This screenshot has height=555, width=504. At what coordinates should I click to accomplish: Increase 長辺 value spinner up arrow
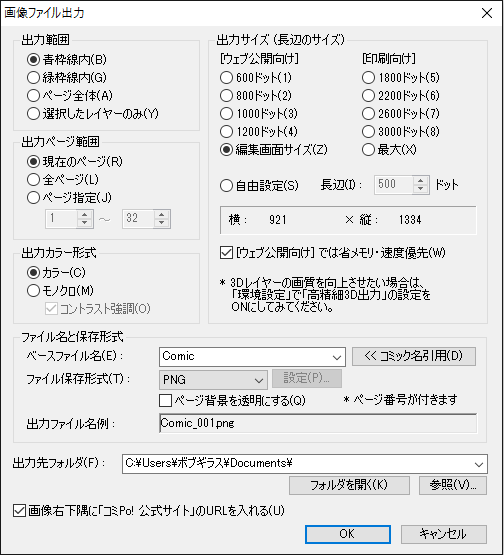click(421, 181)
